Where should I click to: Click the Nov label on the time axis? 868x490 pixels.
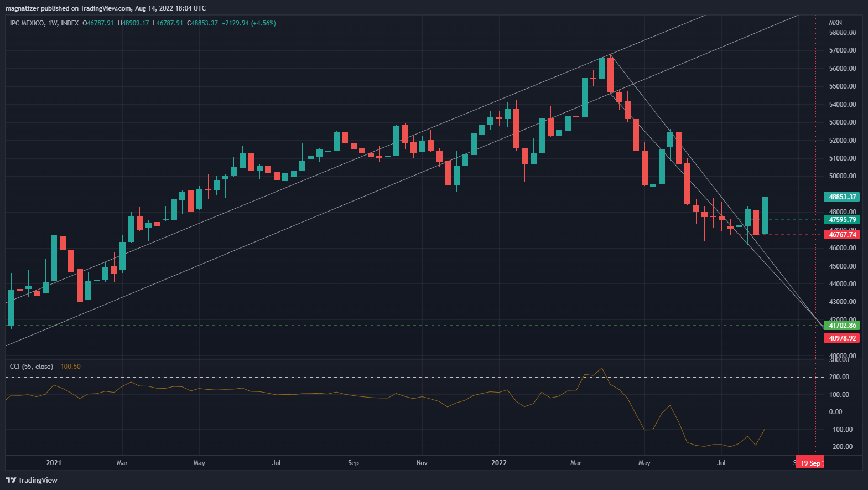422,463
